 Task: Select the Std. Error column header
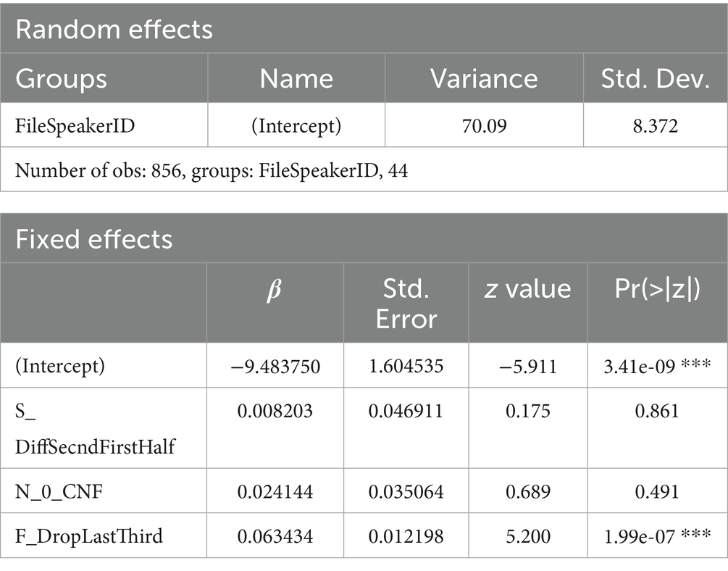pos(405,302)
